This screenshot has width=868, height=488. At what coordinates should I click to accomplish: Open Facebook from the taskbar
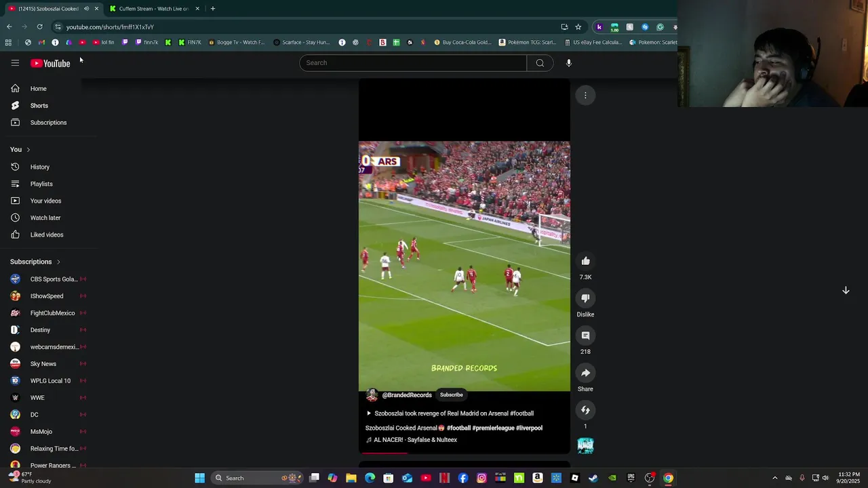[x=463, y=478]
